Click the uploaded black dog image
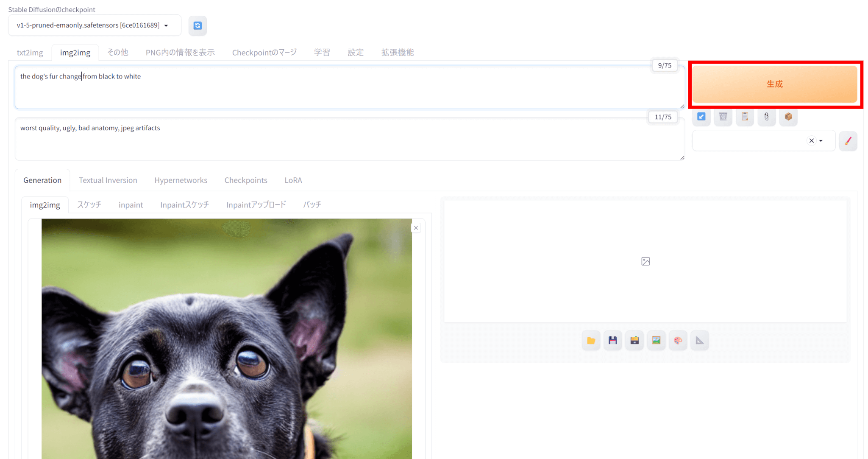This screenshot has height=459, width=868. pyautogui.click(x=227, y=339)
